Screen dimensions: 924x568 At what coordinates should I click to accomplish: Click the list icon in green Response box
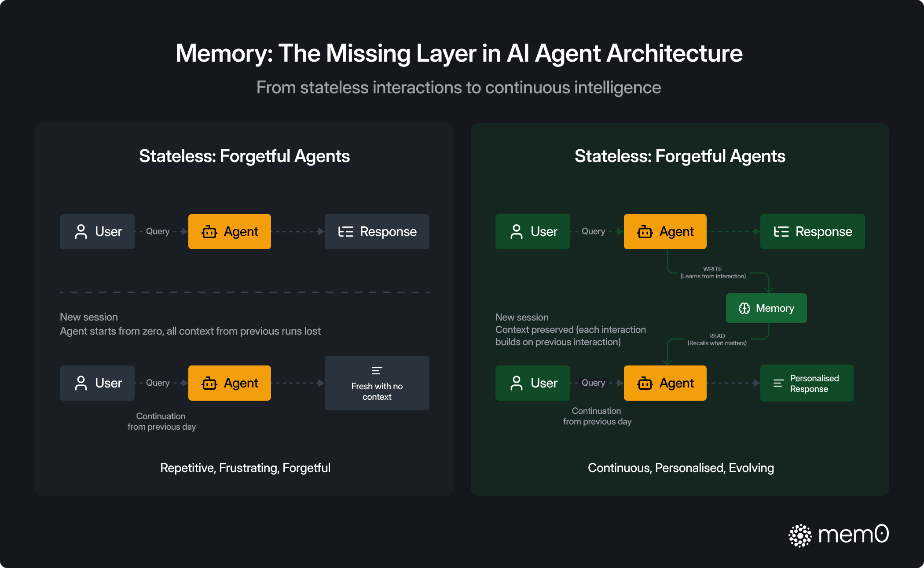[781, 232]
